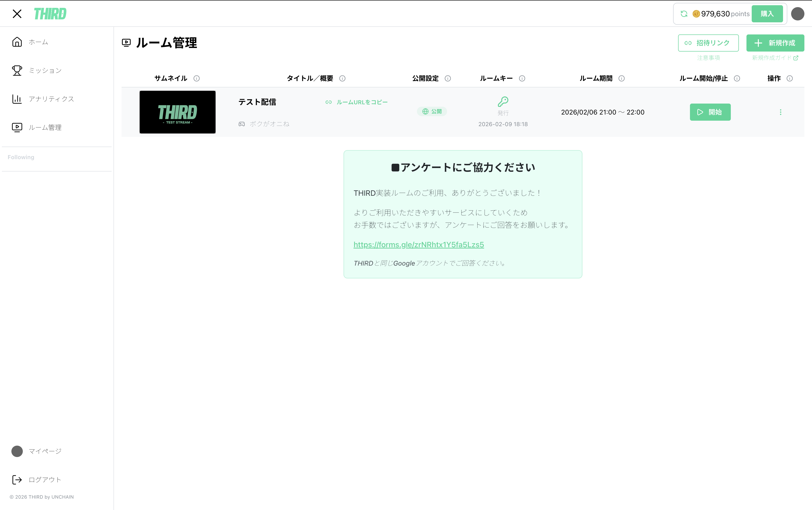The height and width of the screenshot is (510, 812).
Task: Open the forms.gle survey link
Action: click(418, 244)
